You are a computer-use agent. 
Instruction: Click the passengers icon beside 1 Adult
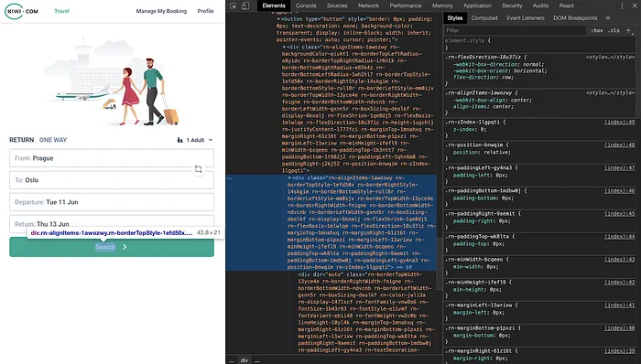coord(179,140)
